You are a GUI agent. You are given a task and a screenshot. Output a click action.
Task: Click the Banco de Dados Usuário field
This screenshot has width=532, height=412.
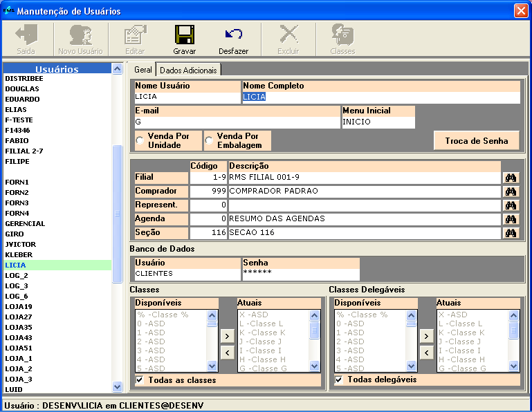coord(187,274)
